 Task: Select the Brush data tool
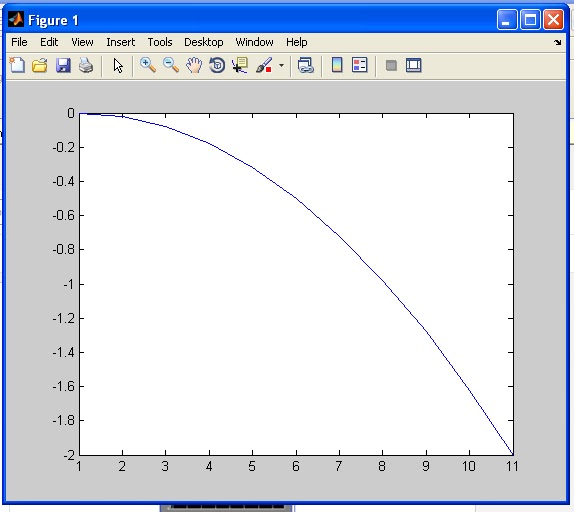point(264,66)
